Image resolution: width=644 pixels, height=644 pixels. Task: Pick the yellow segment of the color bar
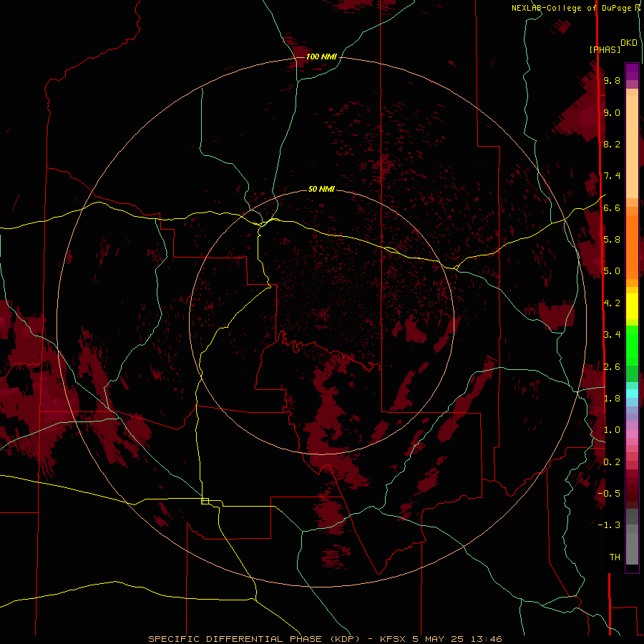click(632, 306)
